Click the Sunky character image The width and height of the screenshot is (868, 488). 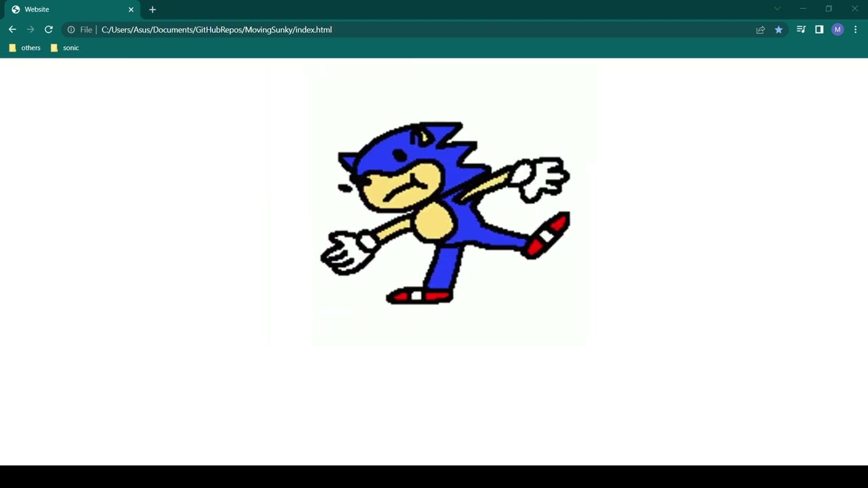(445, 212)
